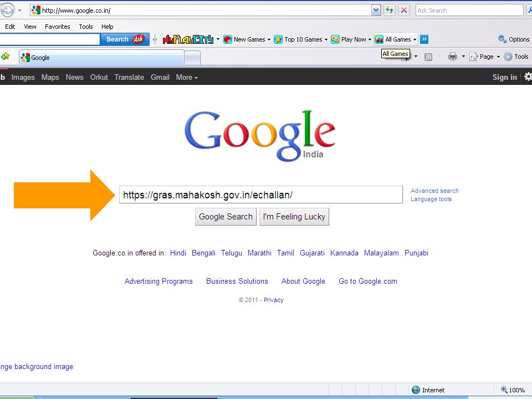Click the All Games toolbar icon
Screen dimensions: 532x399
(379, 39)
